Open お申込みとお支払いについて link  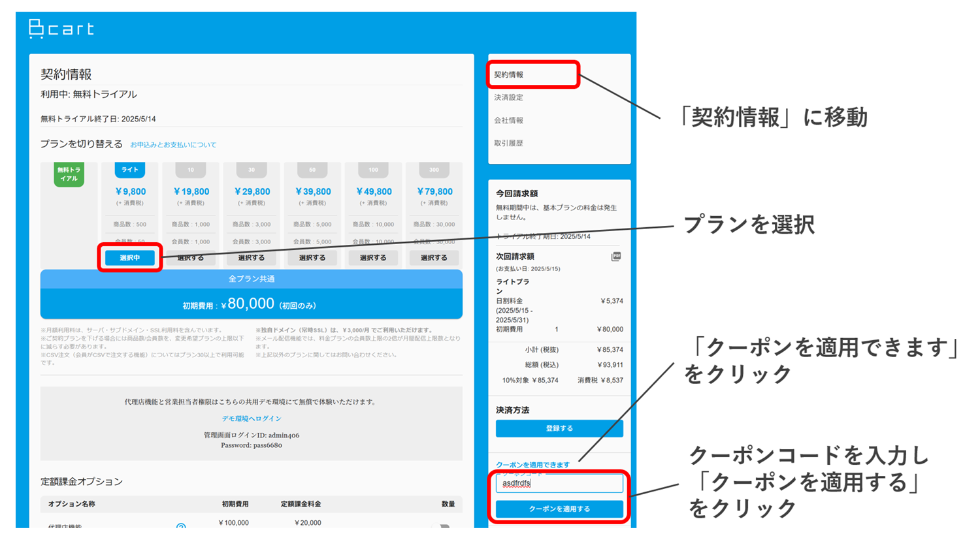coord(173,145)
